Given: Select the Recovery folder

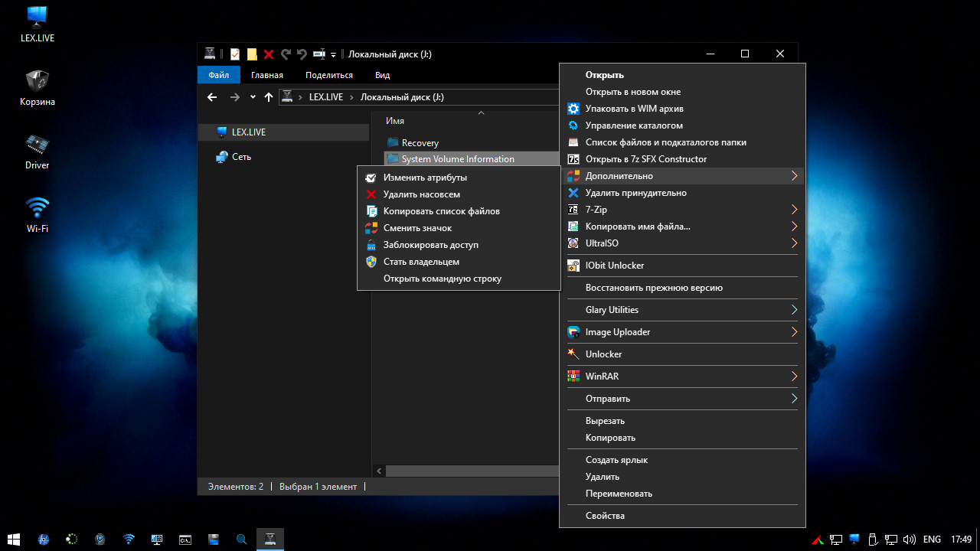Looking at the screenshot, I should tap(420, 143).
